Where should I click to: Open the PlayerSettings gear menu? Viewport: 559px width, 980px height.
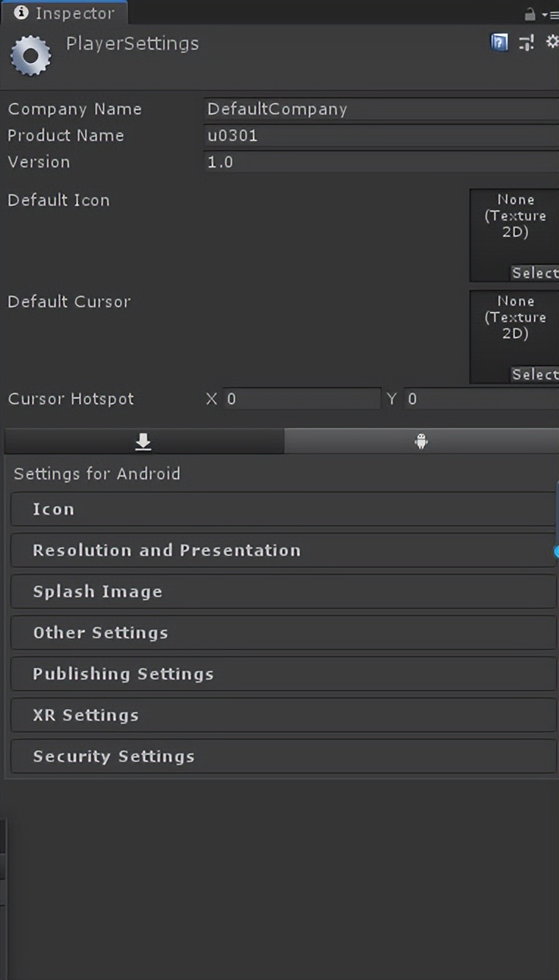(552, 42)
